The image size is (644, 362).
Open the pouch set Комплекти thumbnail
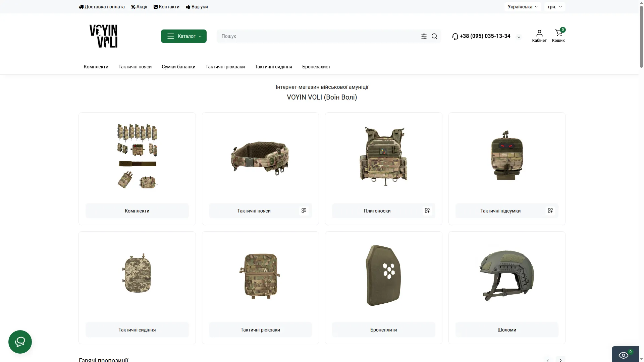[x=137, y=156]
